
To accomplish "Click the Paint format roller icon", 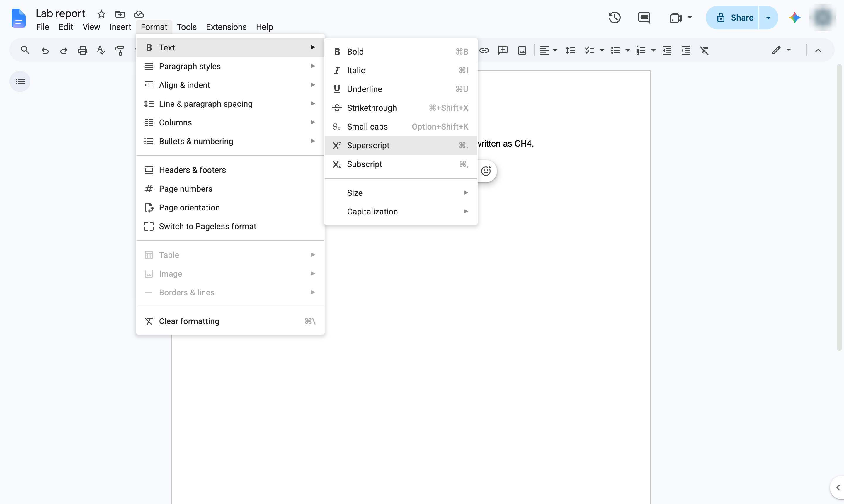I will click(x=119, y=51).
